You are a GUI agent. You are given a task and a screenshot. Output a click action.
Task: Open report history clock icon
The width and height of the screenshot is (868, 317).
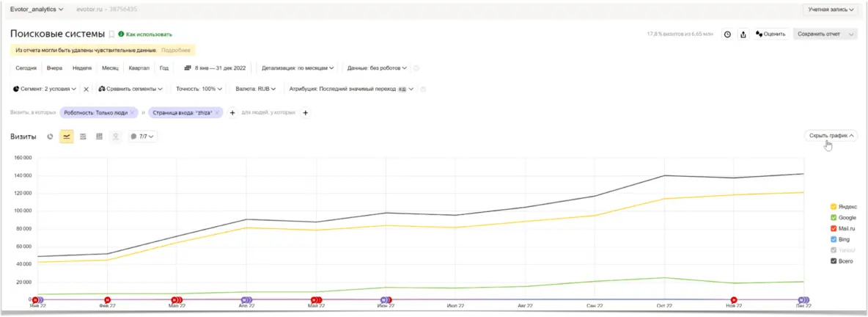[727, 34]
